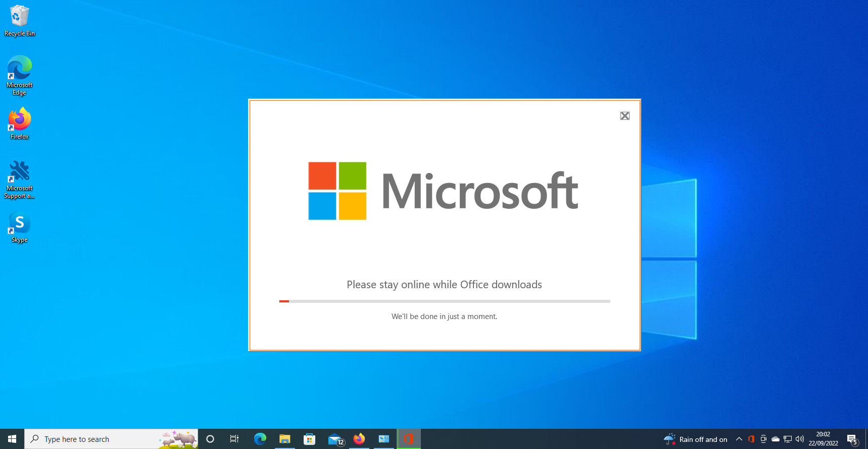This screenshot has width=868, height=449.
Task: Select Microsoft Edge desktop shortcut
Action: point(20,75)
